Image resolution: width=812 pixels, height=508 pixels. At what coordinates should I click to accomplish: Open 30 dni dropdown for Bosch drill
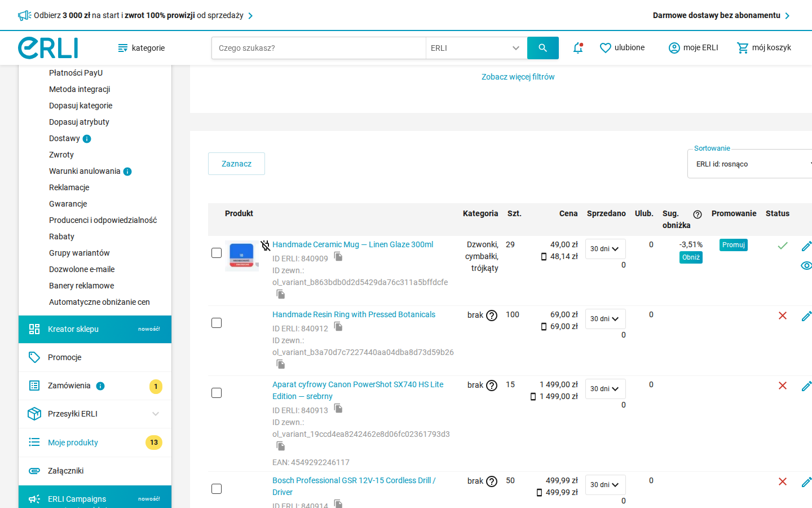[x=605, y=485]
